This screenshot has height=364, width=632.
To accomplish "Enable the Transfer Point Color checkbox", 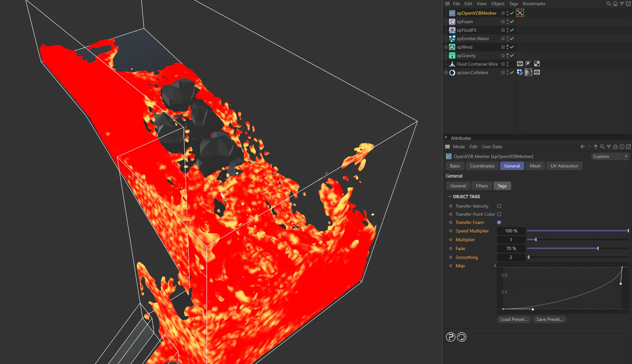I will coord(499,214).
